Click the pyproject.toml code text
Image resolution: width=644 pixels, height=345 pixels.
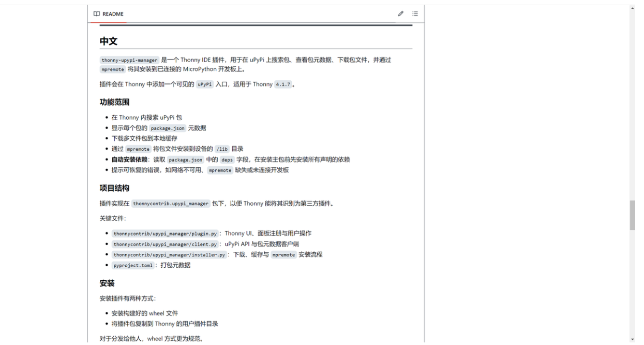coord(133,265)
